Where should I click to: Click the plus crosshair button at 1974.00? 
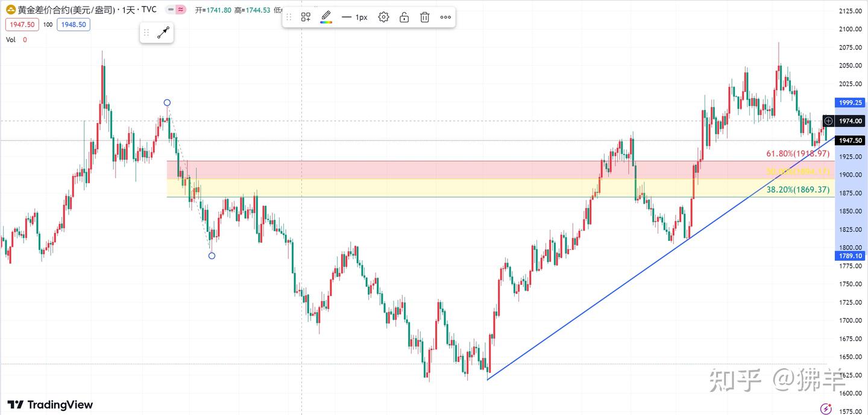point(828,121)
